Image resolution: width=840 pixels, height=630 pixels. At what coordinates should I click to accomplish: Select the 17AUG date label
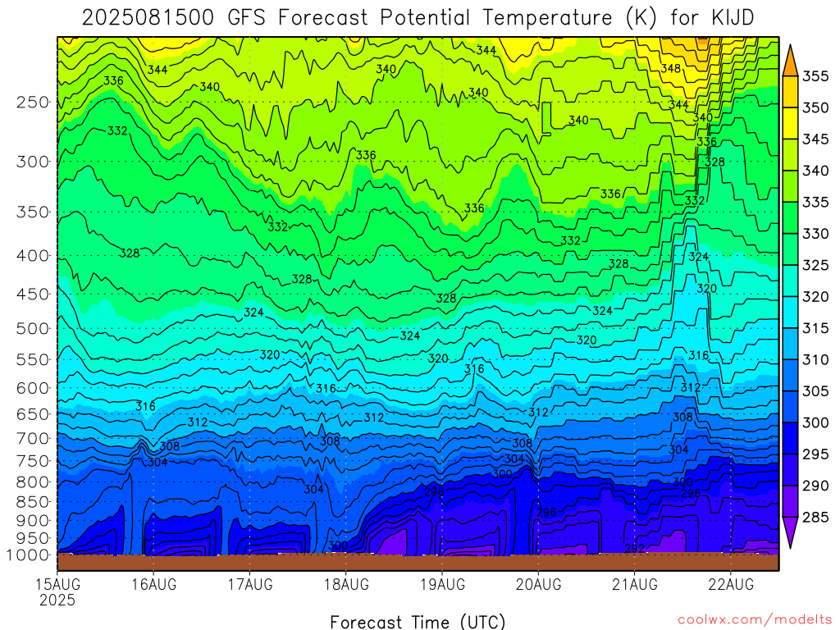250,584
